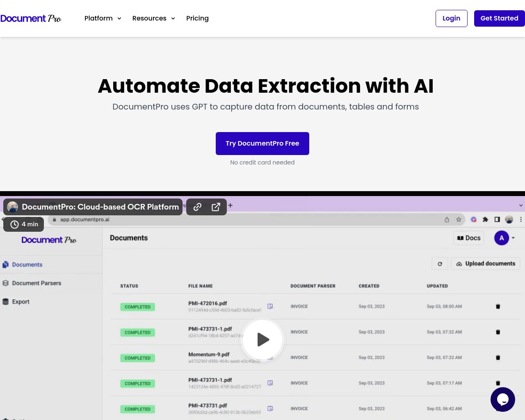525x420 pixels.
Task: Click Try DocumentPro Free
Action: pyautogui.click(x=262, y=143)
